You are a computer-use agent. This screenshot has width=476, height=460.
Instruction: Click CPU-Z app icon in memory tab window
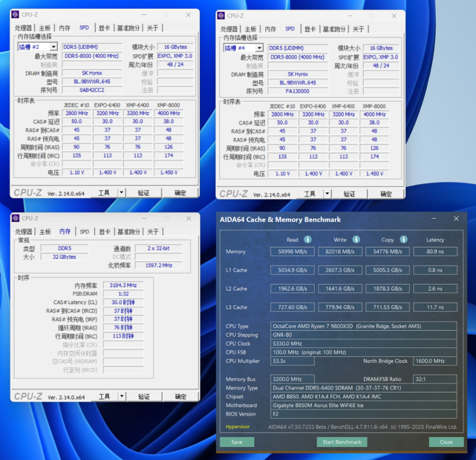[15, 218]
